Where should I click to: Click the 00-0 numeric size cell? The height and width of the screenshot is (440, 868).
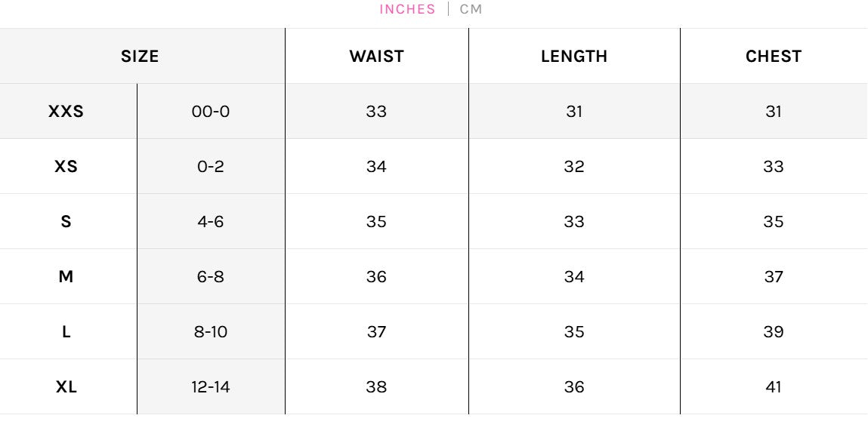[x=211, y=112]
